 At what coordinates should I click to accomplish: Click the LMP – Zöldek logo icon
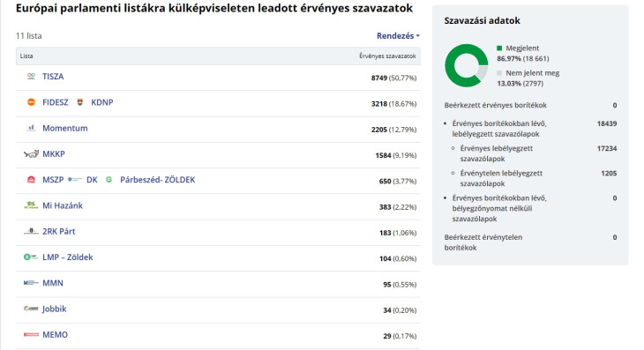point(31,257)
